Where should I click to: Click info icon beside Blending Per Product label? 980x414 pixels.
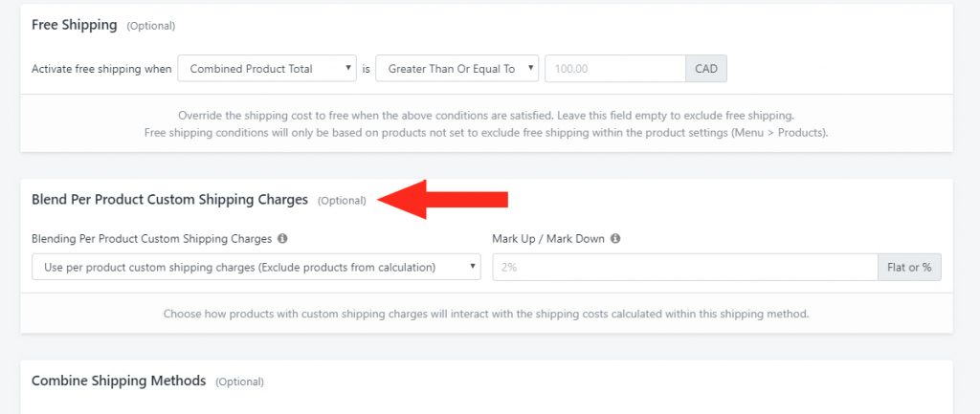pyautogui.click(x=282, y=238)
